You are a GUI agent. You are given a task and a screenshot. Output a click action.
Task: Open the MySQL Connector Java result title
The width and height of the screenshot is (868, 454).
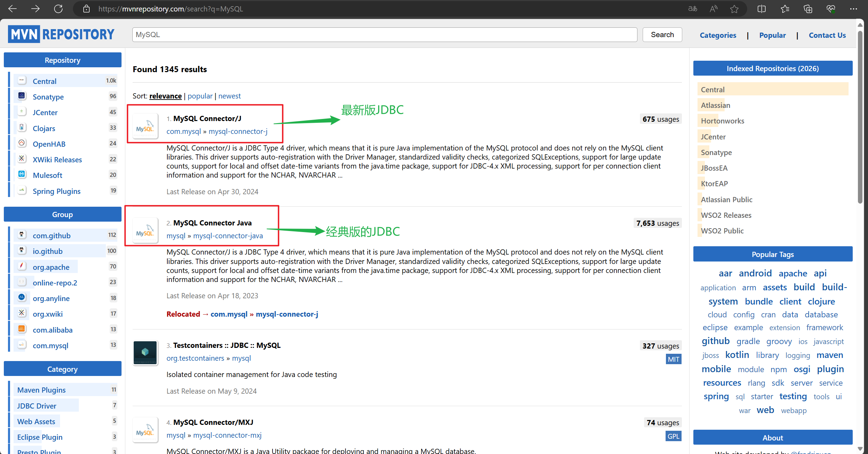(x=212, y=223)
